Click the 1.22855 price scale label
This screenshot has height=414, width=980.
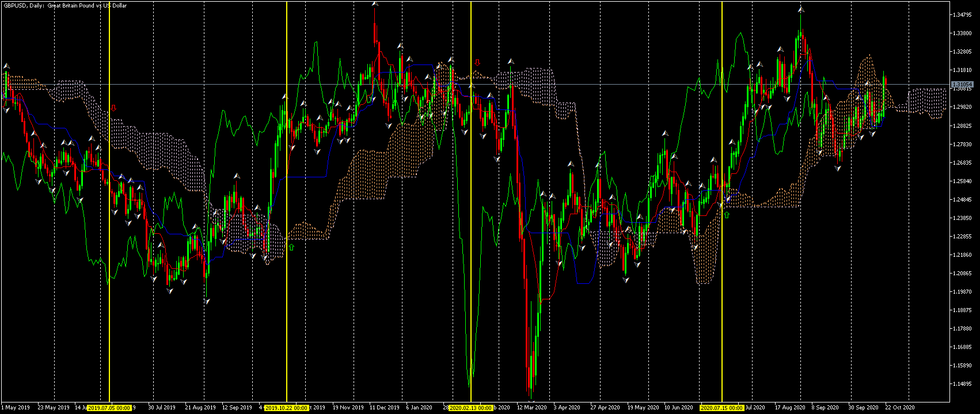click(x=962, y=236)
